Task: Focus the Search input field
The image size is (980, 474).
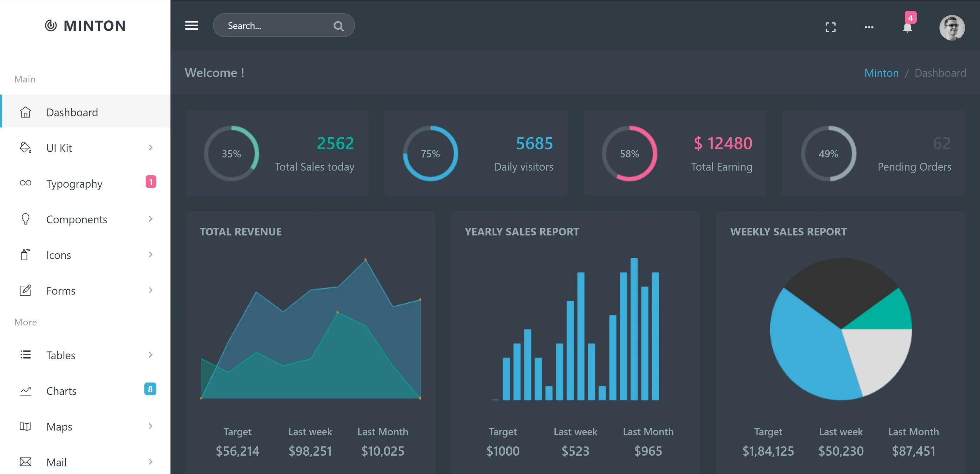Action: (x=274, y=25)
